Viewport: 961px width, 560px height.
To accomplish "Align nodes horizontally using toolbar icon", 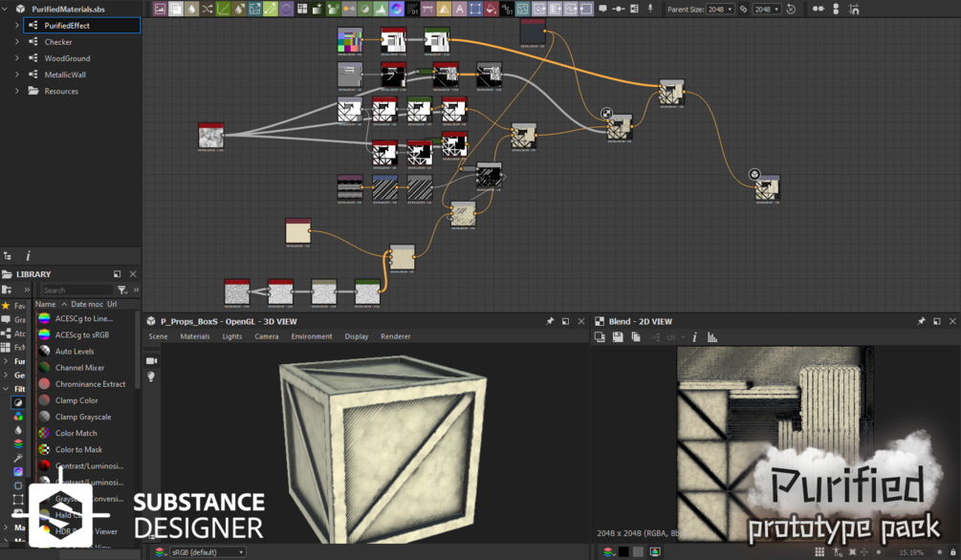I will [x=819, y=10].
